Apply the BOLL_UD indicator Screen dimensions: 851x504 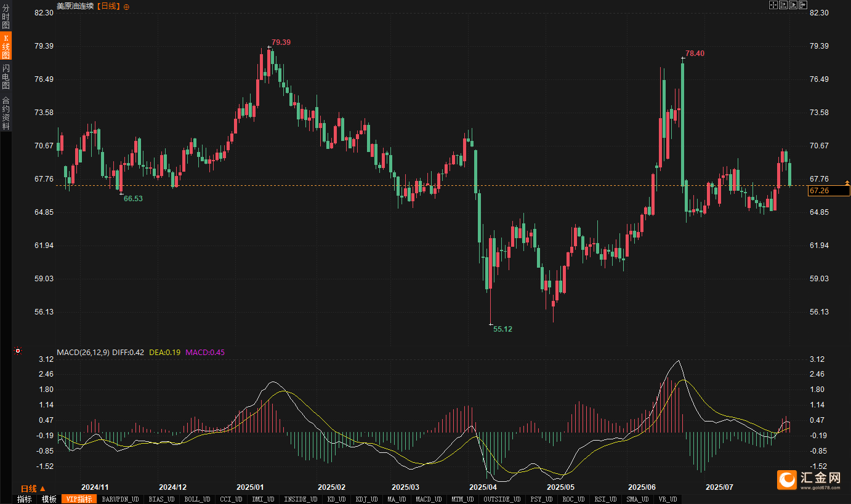[x=197, y=499]
